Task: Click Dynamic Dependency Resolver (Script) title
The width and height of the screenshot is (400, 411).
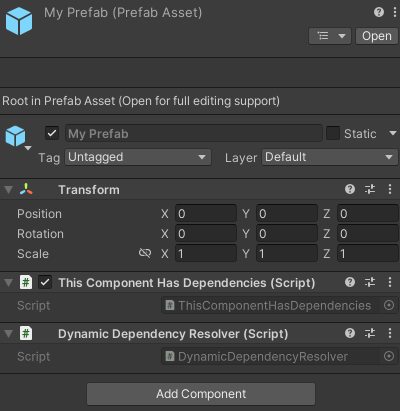Action: pos(173,334)
